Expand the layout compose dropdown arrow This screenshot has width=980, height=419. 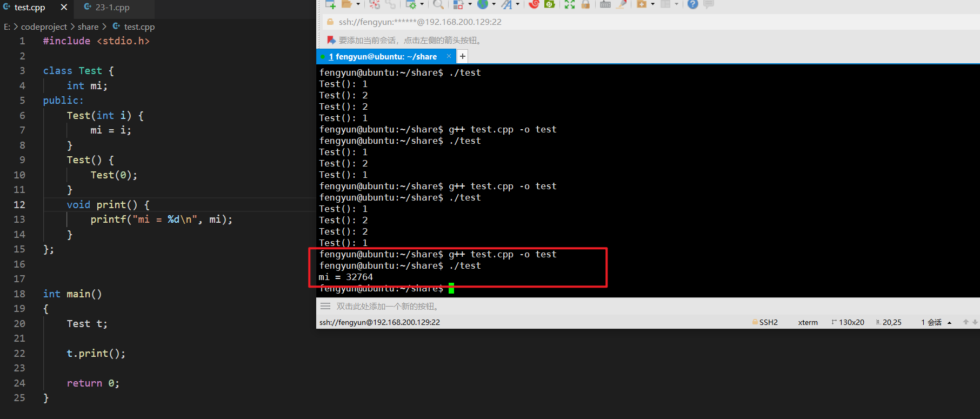[470, 4]
